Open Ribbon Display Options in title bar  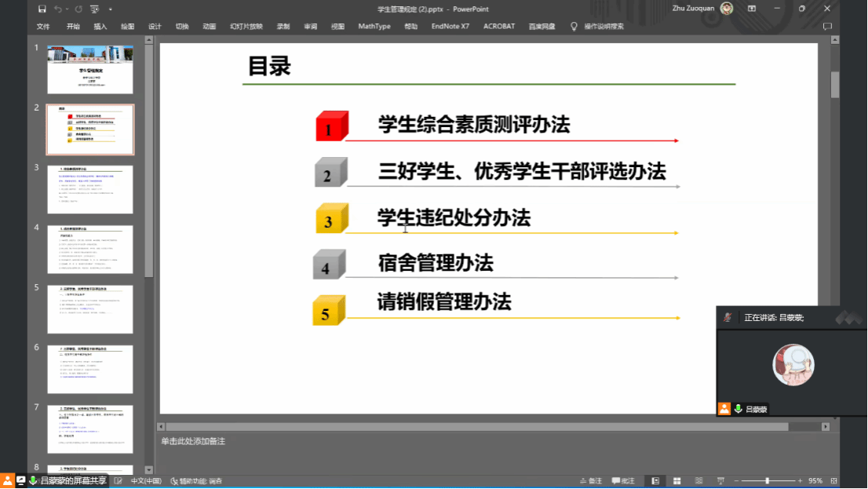coord(752,9)
